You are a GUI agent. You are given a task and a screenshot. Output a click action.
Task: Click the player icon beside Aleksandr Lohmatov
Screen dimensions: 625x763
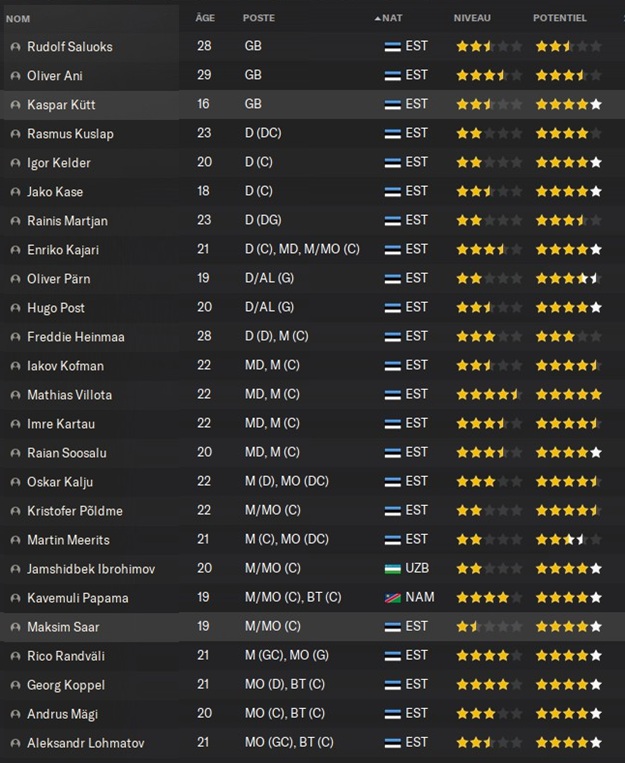click(15, 743)
